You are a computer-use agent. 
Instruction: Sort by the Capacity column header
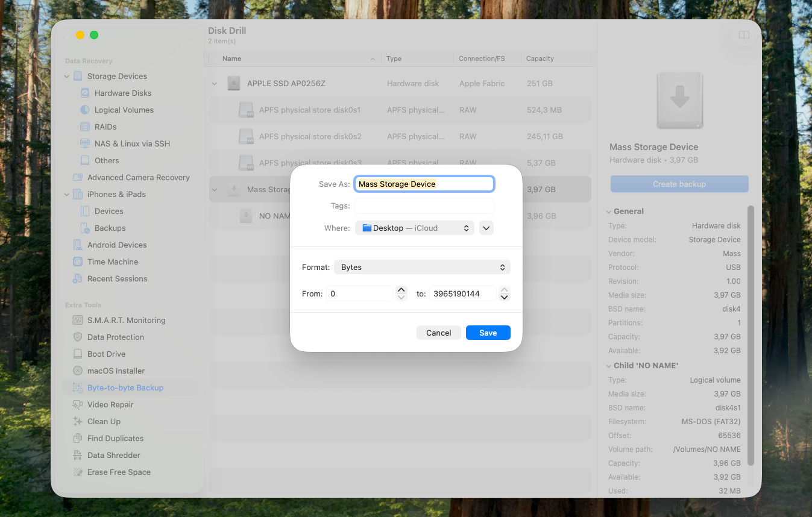pos(556,58)
